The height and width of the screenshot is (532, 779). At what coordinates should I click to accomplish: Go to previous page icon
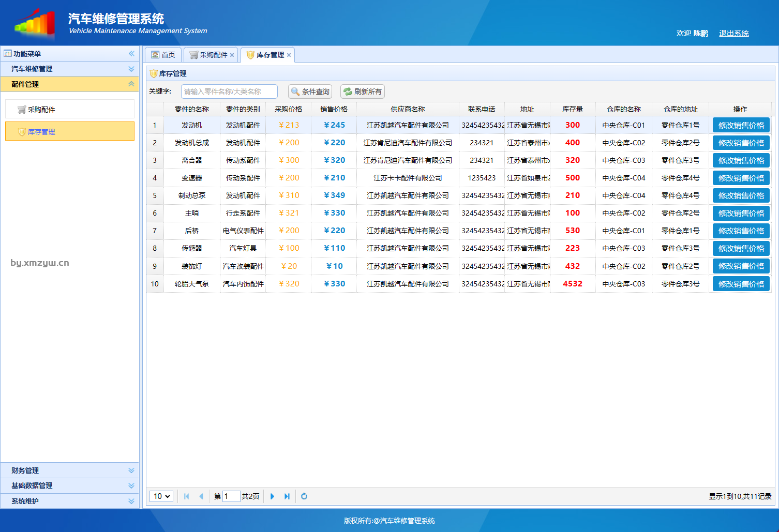(x=201, y=496)
